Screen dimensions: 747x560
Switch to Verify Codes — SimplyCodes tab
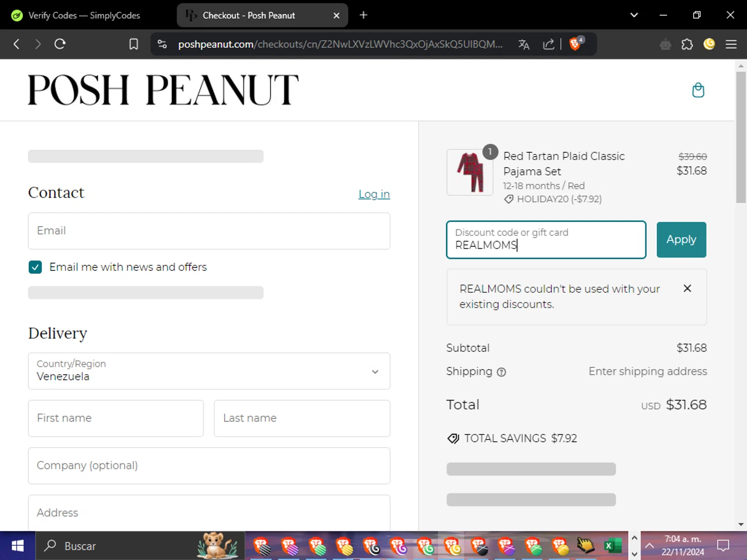(84, 15)
